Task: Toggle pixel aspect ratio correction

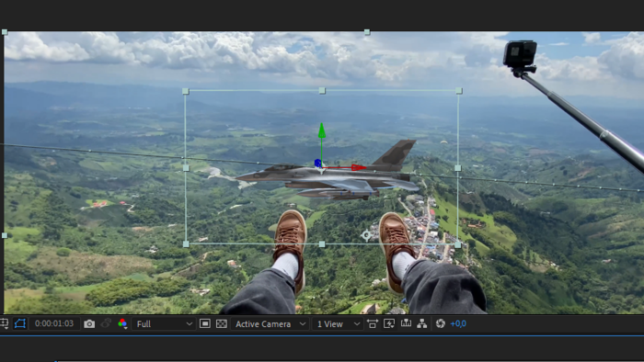Action: coord(373,324)
